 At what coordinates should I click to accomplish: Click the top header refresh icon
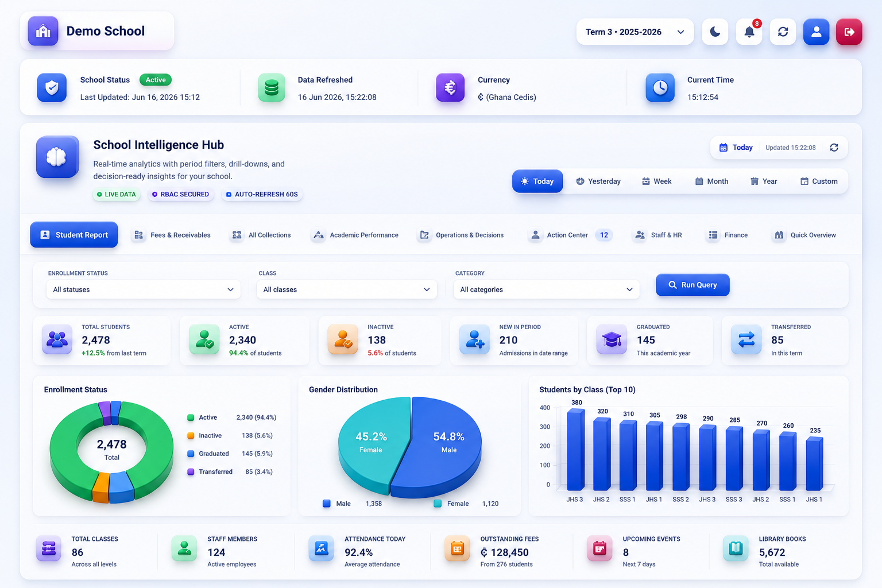click(x=783, y=32)
